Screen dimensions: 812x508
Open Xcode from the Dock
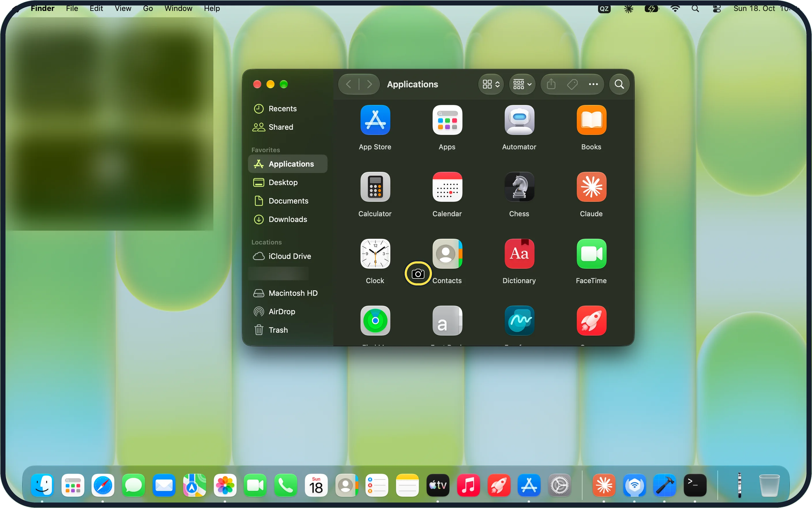(x=665, y=485)
